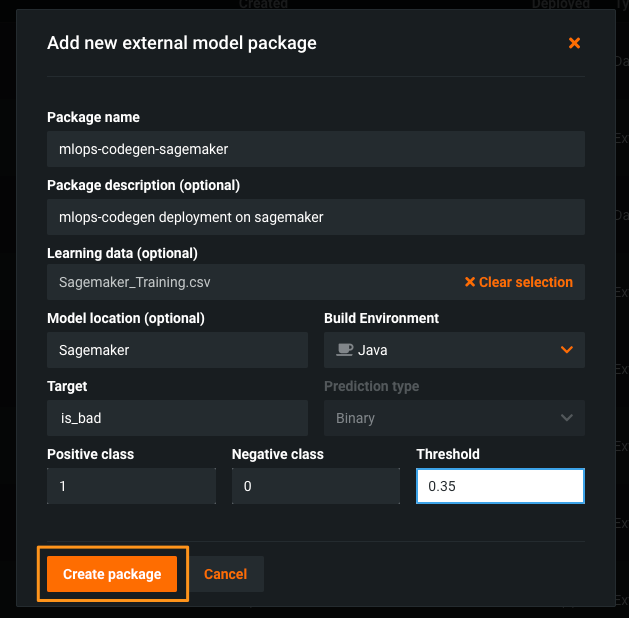The image size is (629, 618).
Task: Edit the Package description text field
Action: click(x=315, y=217)
